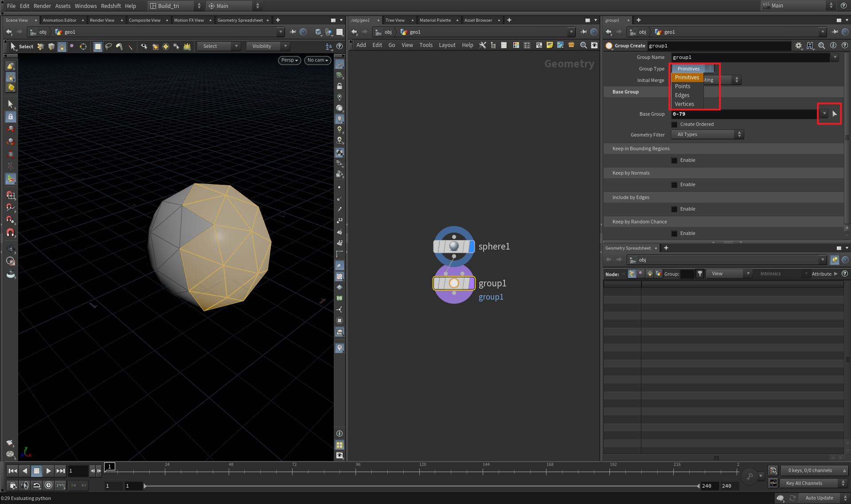Choose Edges from the Group Type dropdown
The height and width of the screenshot is (504, 851).
tap(682, 95)
